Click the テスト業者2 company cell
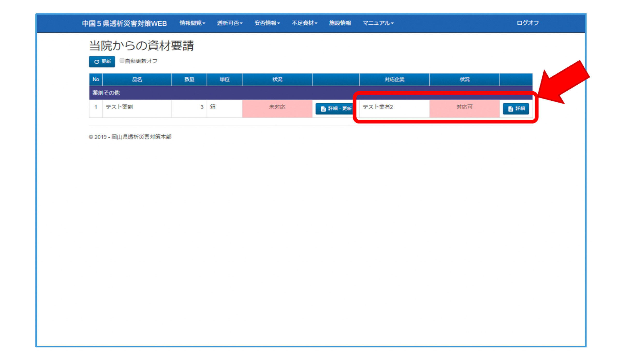The height and width of the screenshot is (364, 619). click(x=378, y=107)
